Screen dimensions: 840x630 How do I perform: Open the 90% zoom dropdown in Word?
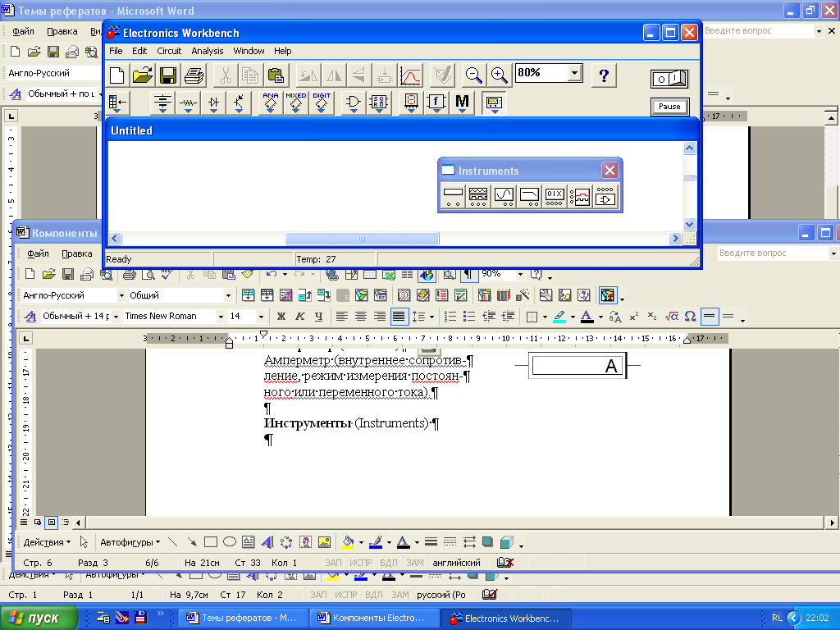(x=519, y=274)
